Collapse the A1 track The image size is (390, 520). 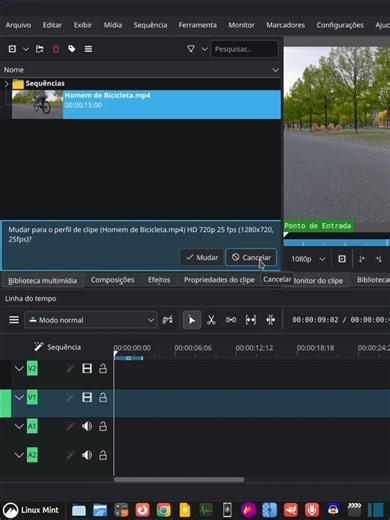click(x=19, y=426)
